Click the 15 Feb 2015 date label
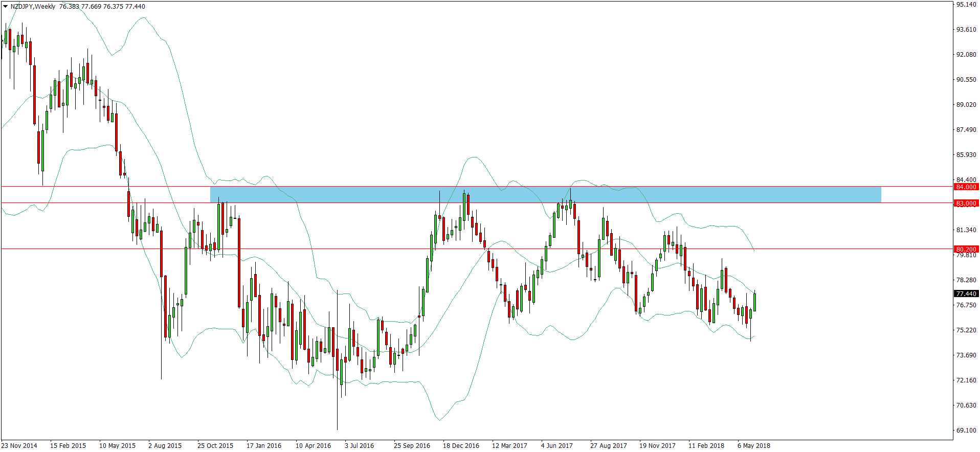The width and height of the screenshot is (980, 452). pos(68,446)
